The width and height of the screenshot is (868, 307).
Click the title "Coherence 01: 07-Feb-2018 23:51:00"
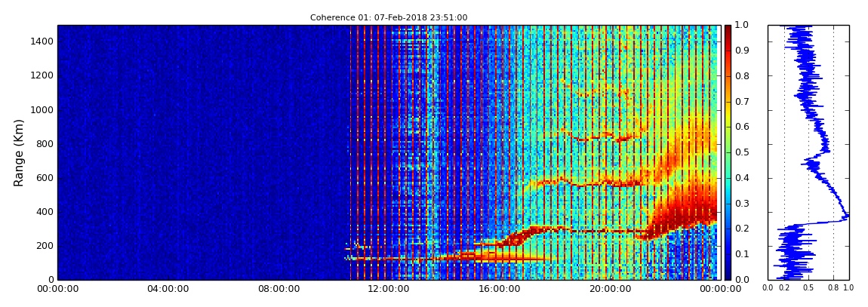click(389, 17)
